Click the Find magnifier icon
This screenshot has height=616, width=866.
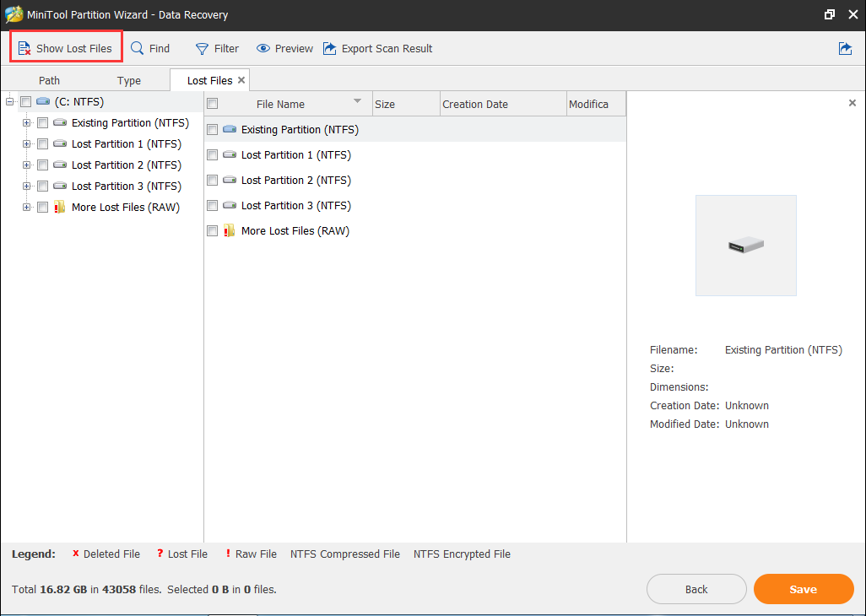[137, 49]
